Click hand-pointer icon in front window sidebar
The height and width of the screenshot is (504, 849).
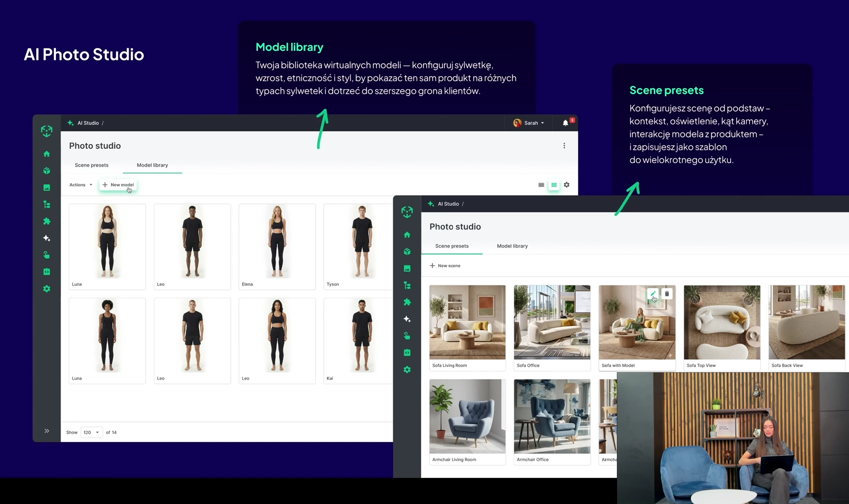pos(407,336)
